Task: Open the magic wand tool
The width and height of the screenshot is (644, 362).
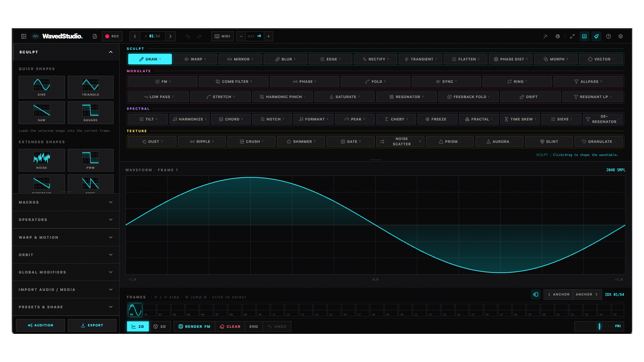Action: (x=545, y=36)
